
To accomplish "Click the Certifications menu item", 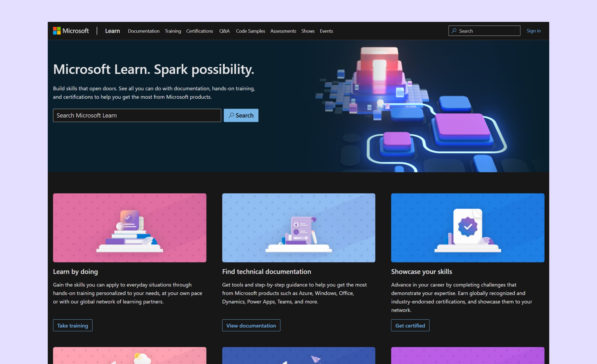I will 199,31.
